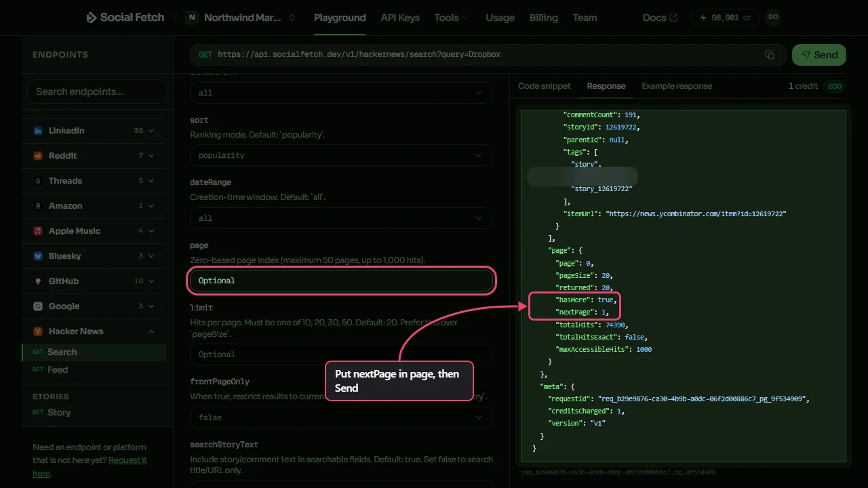
Task: Click the Google platform icon
Action: tap(38, 306)
